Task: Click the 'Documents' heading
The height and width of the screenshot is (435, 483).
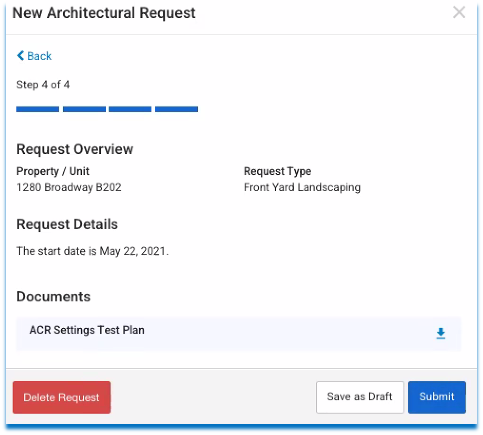Action: [x=53, y=297]
